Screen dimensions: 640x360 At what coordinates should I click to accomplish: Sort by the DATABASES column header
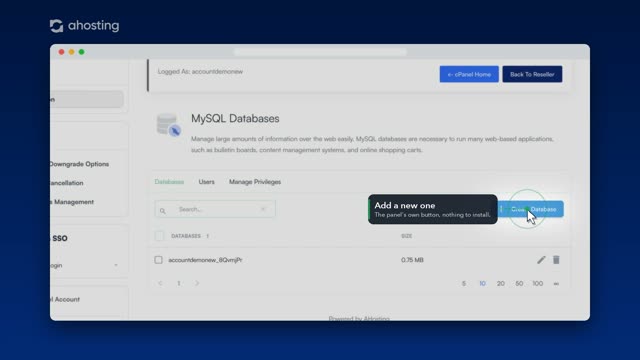(x=186, y=236)
